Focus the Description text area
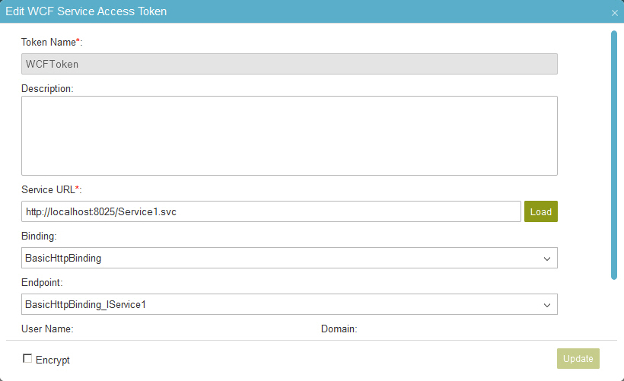 (289, 136)
